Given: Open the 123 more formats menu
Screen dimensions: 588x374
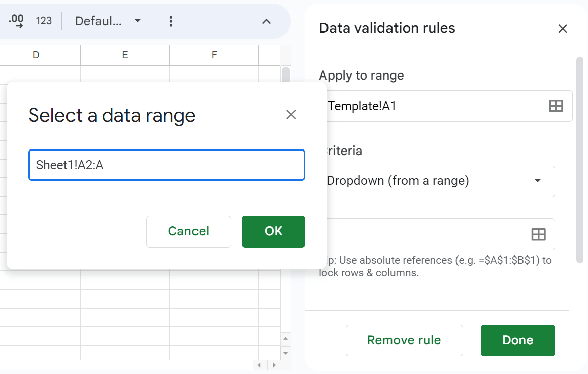Looking at the screenshot, I should (x=44, y=21).
